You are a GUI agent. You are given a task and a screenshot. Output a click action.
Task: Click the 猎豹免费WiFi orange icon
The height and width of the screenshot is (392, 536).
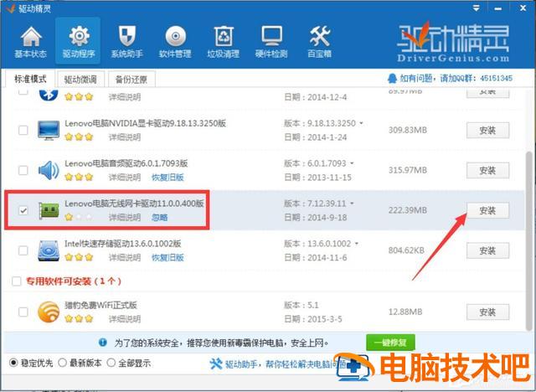pos(49,312)
